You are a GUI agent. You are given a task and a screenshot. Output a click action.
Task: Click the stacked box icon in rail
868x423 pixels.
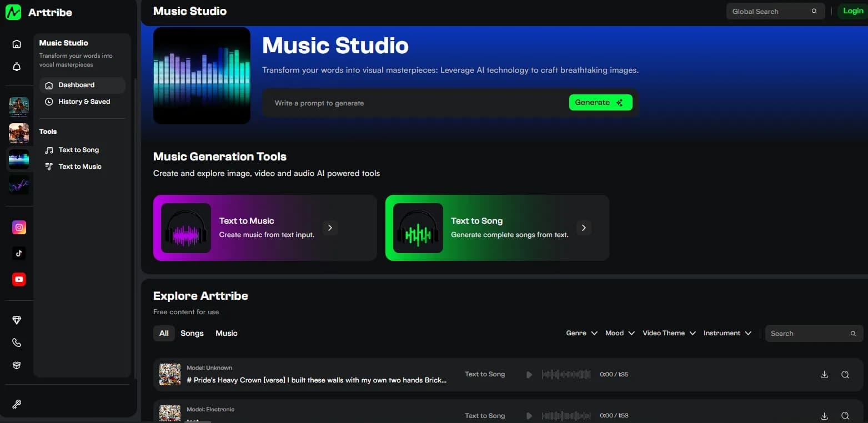(17, 365)
